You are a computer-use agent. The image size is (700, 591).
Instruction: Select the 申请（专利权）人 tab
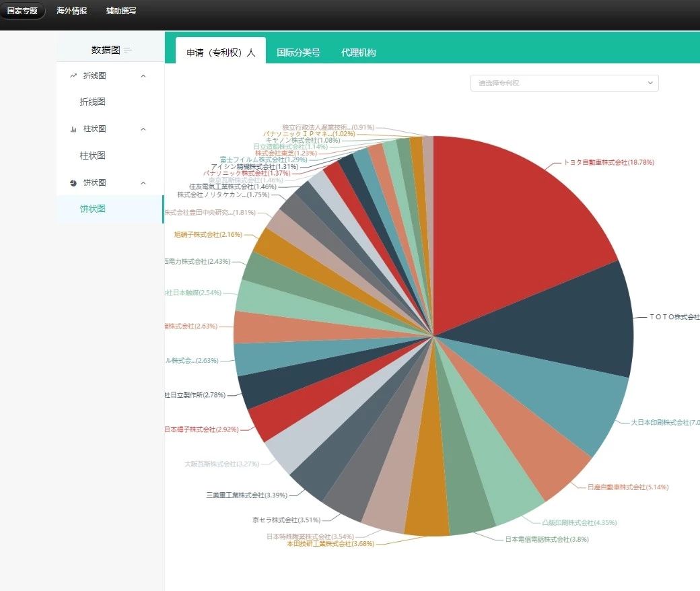[221, 53]
